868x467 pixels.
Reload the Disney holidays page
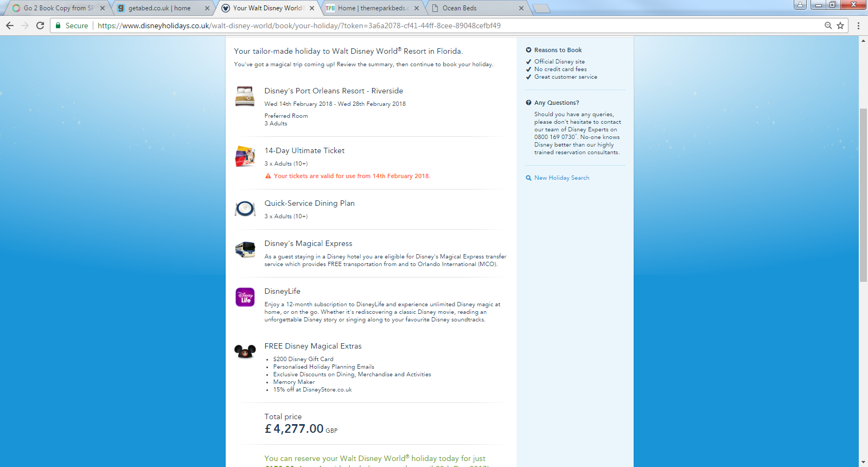40,26
